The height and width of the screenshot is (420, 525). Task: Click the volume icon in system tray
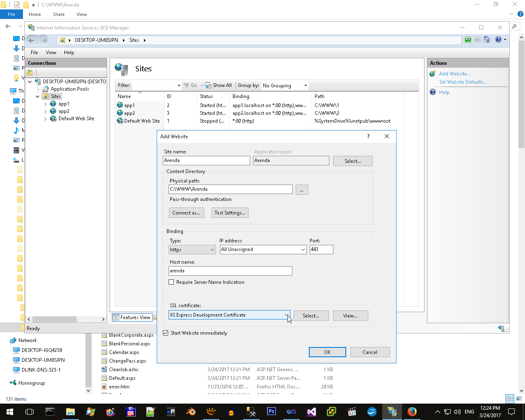pos(457,412)
